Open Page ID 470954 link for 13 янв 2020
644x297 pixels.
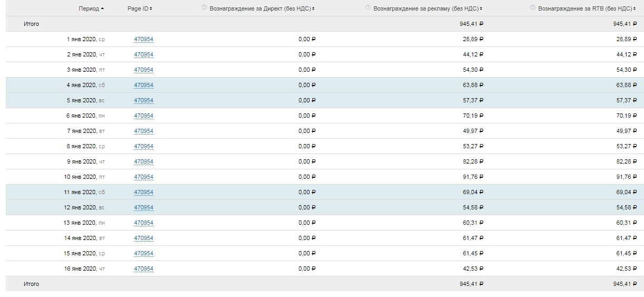coord(143,223)
